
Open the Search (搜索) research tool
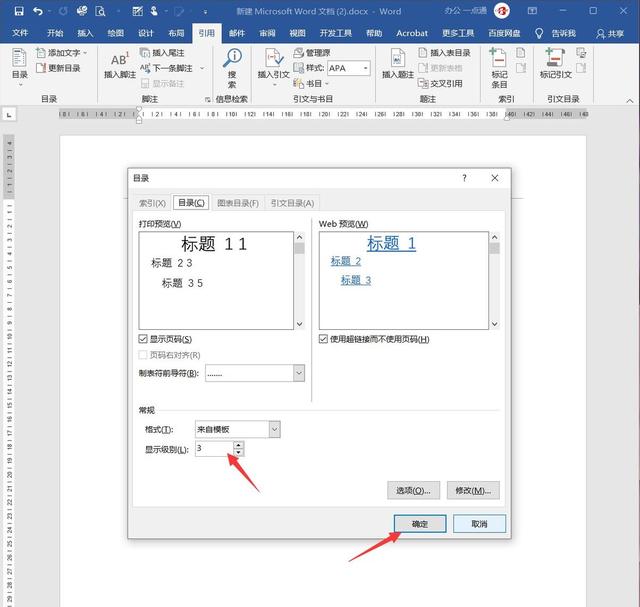click(232, 68)
